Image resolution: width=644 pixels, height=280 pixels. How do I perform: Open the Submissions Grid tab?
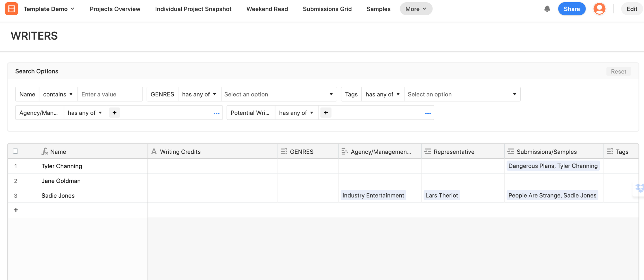[x=327, y=9]
